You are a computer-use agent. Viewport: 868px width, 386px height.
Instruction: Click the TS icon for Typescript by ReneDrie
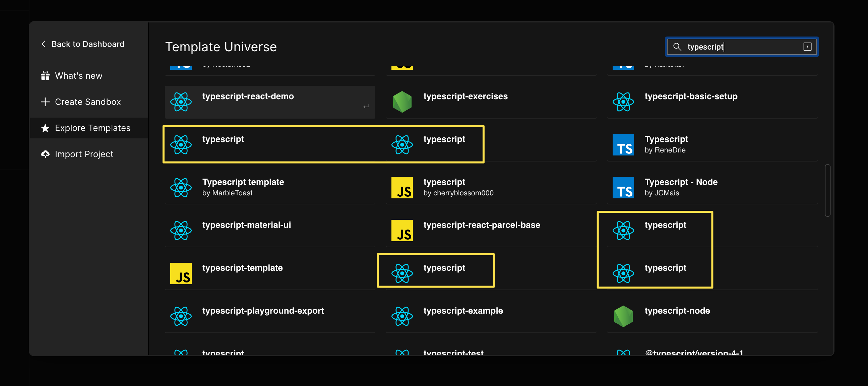tap(623, 144)
